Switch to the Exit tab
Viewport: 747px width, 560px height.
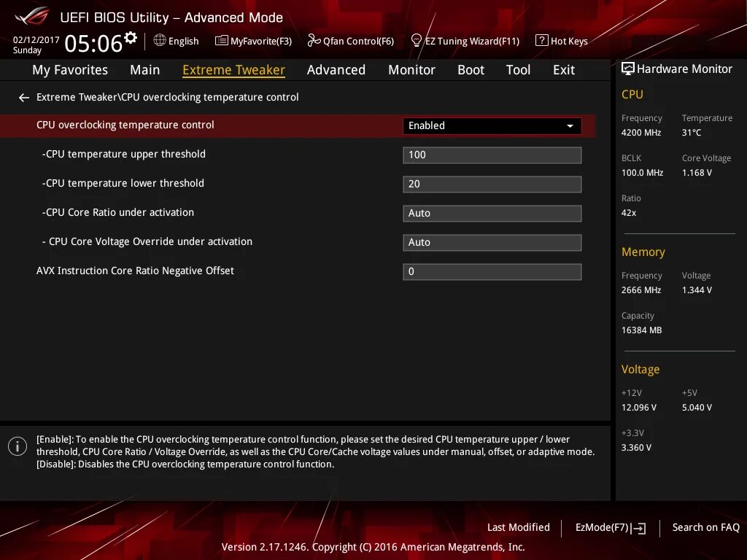point(564,70)
